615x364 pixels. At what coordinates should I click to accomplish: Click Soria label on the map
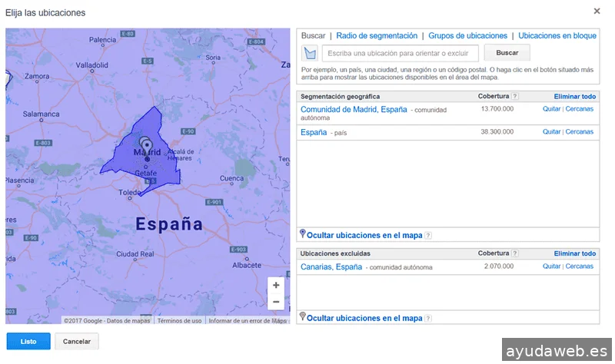pyautogui.click(x=213, y=57)
